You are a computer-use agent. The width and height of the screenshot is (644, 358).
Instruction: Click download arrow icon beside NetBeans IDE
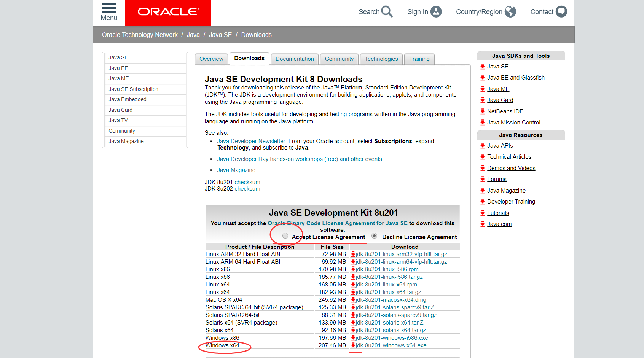[x=483, y=111]
